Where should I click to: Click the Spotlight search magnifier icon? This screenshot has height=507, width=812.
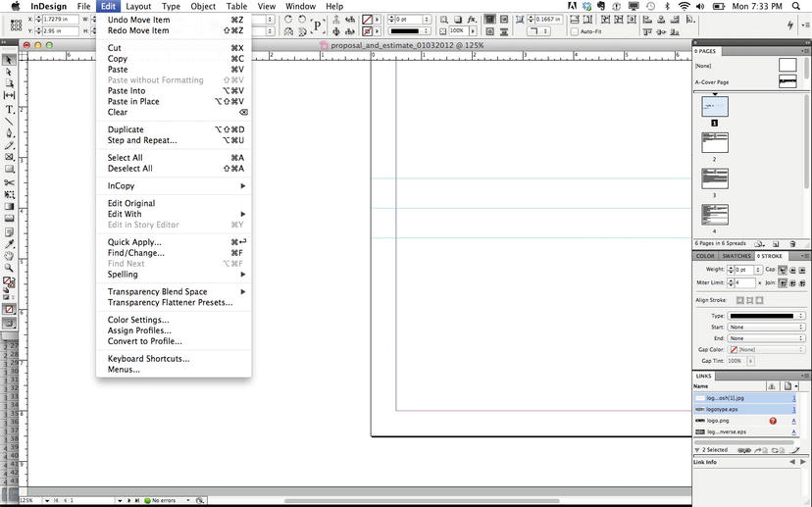tap(796, 6)
